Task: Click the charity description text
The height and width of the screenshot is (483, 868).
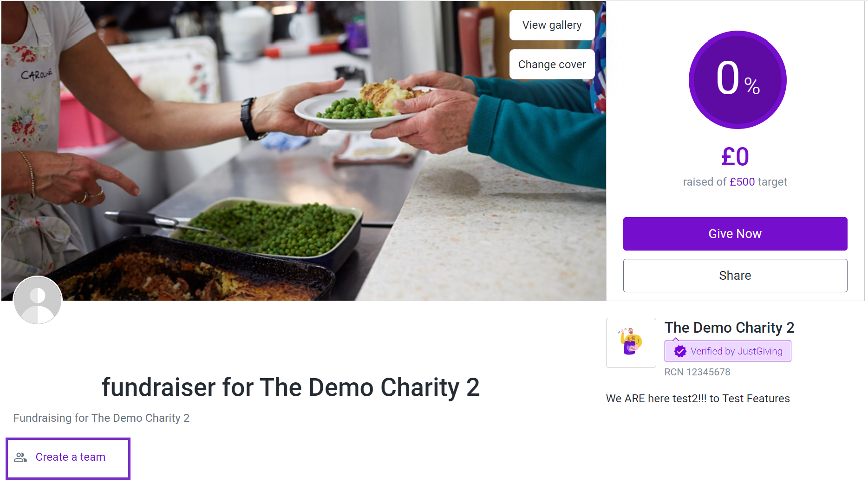Action: [698, 399]
